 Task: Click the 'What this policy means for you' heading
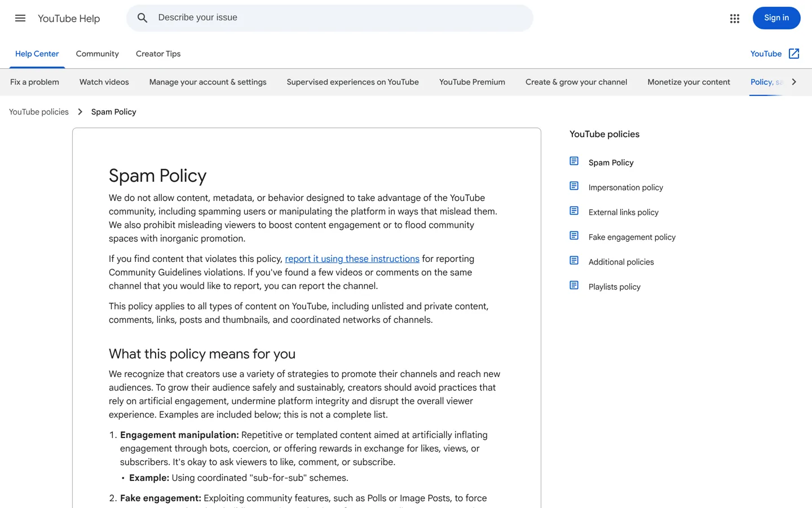pos(202,354)
